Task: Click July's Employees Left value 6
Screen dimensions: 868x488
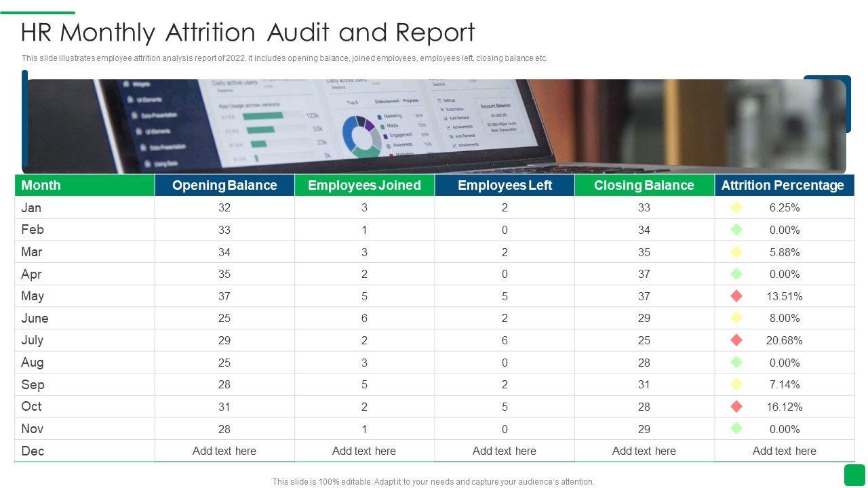Action: coord(505,340)
